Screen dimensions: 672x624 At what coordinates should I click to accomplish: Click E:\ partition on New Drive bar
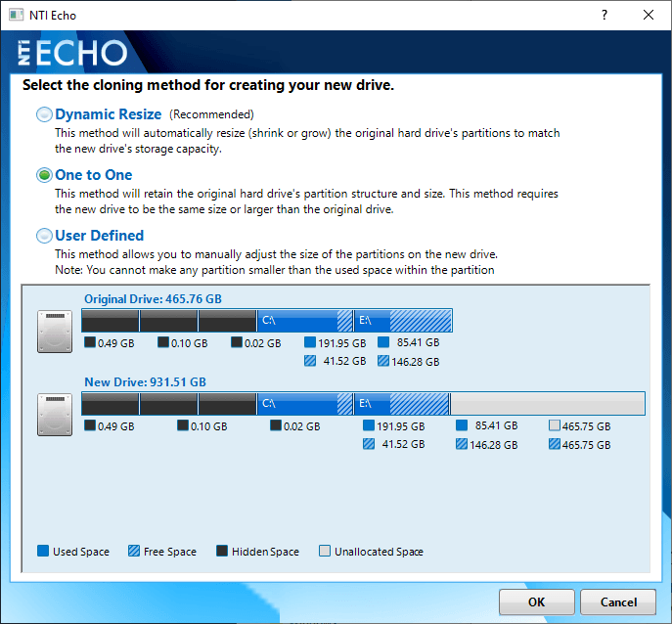[401, 404]
